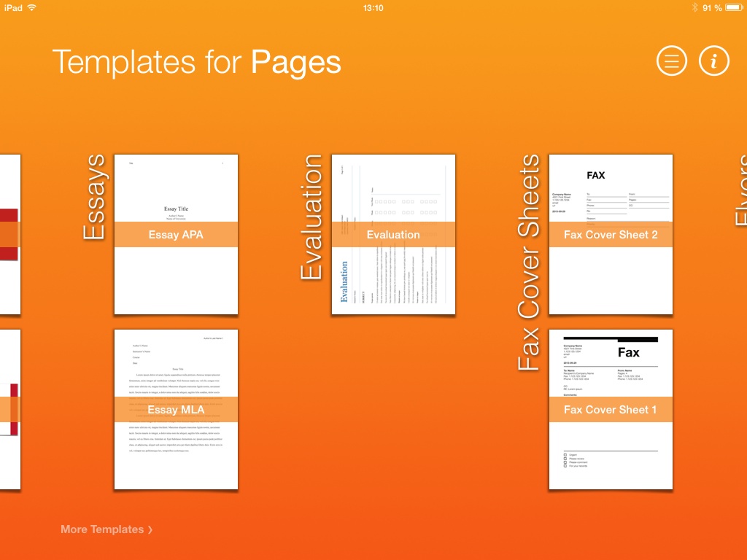
Task: Open the Essay MLA template
Action: [x=176, y=409]
